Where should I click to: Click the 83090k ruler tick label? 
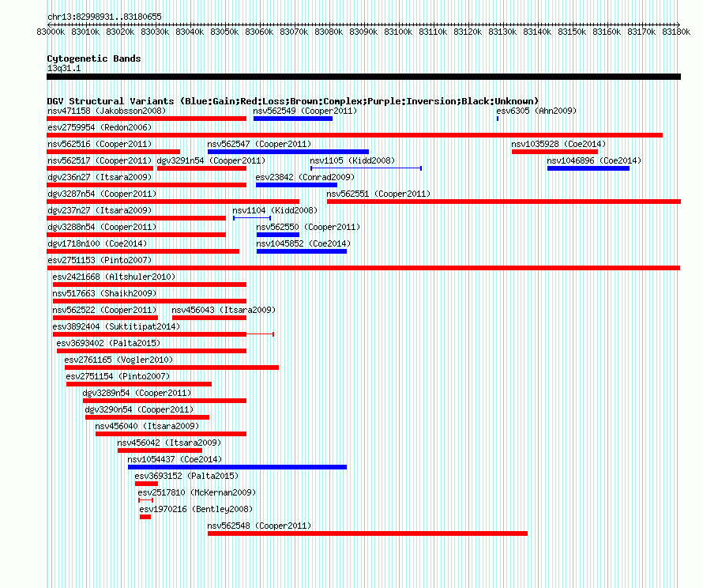[363, 32]
